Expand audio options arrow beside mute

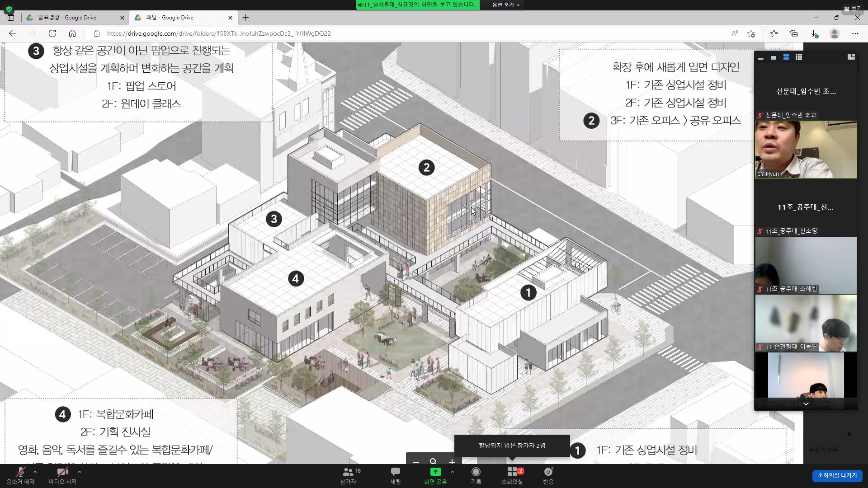pos(35,471)
